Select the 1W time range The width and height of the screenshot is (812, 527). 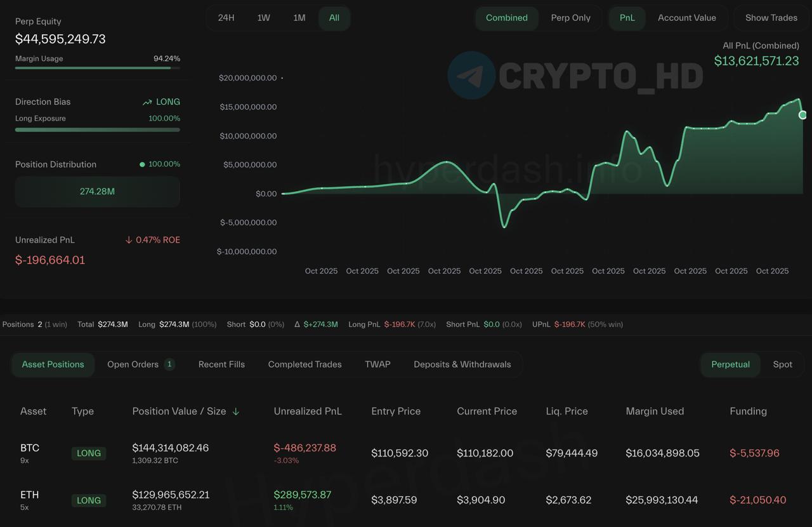coord(263,18)
